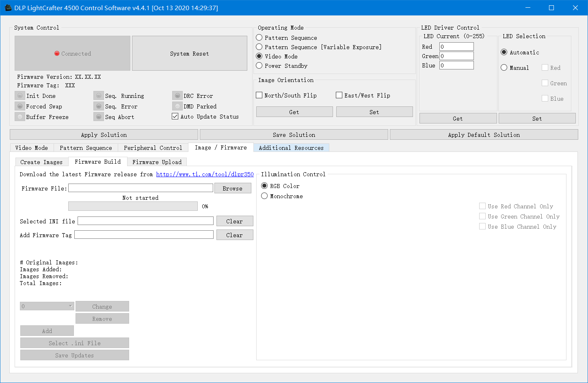Open the image index dropdown showing 0
Screen dimensions: 588x383
(x=47, y=306)
